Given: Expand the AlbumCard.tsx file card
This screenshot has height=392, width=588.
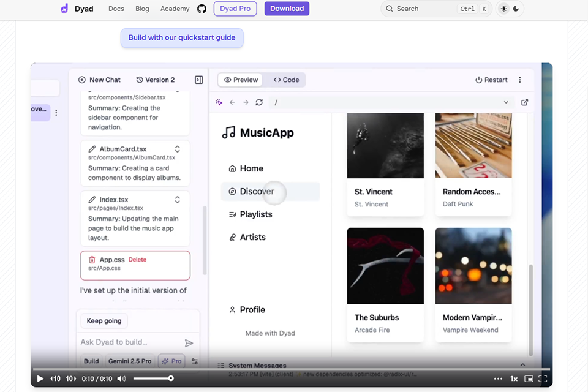Looking at the screenshot, I should (178, 149).
